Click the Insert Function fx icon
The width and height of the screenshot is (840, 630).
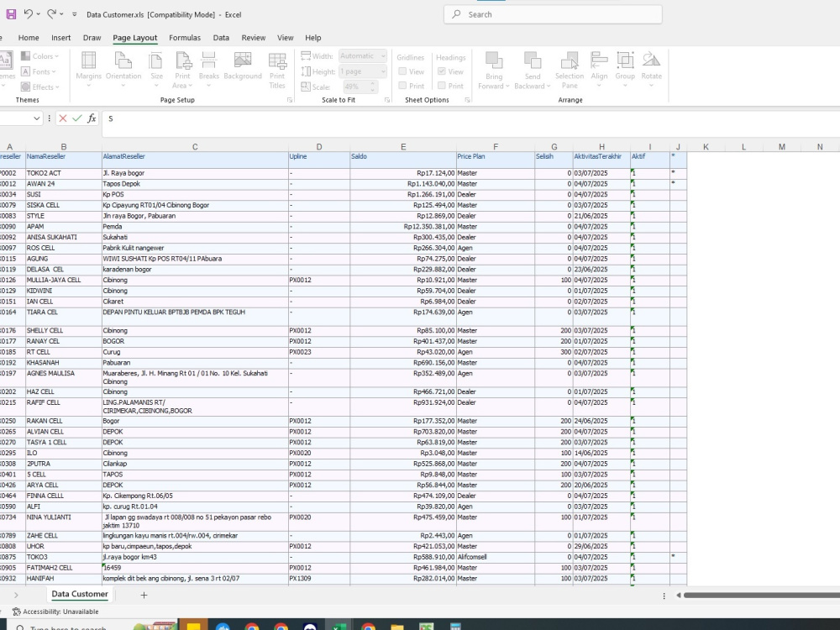pos(92,118)
